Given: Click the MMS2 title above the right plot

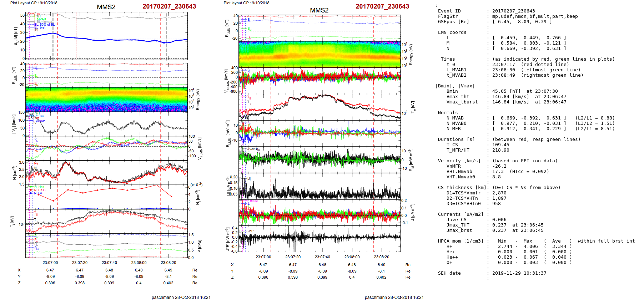Looking at the screenshot, I should click(319, 10).
